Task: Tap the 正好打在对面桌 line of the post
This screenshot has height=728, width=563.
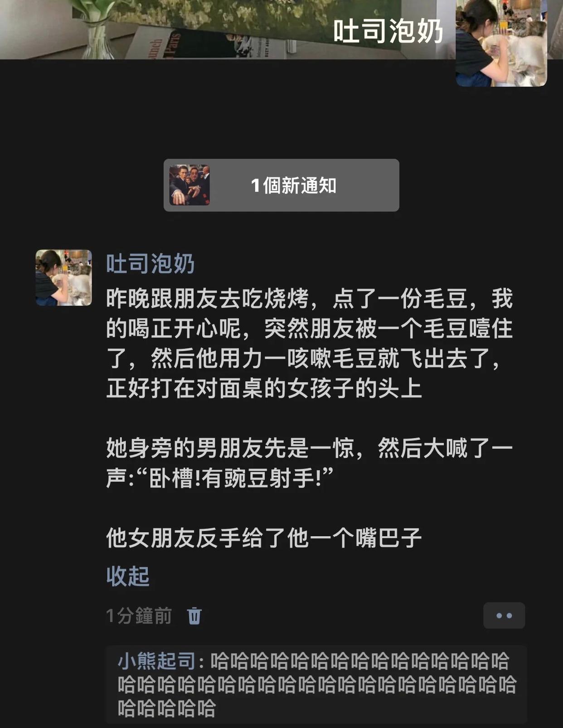Action: pyautogui.click(x=264, y=388)
